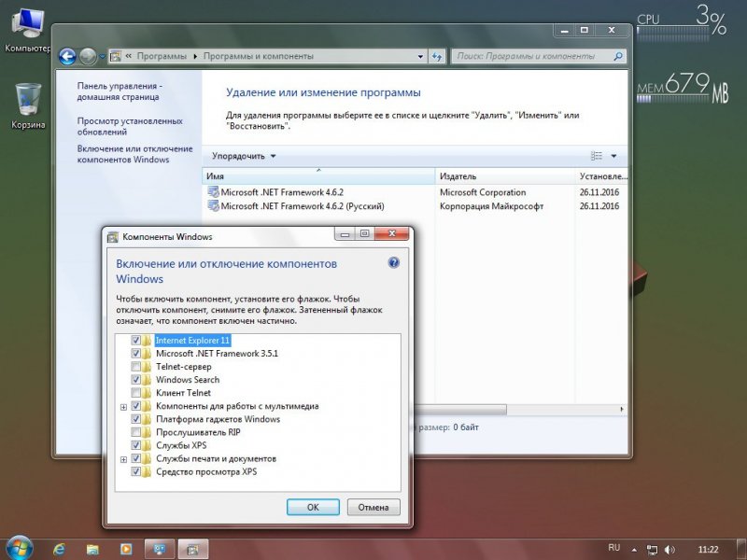Toggle Платформа гаджетов Windows checkbox
Viewport: 747px width, 560px height.
(135, 419)
